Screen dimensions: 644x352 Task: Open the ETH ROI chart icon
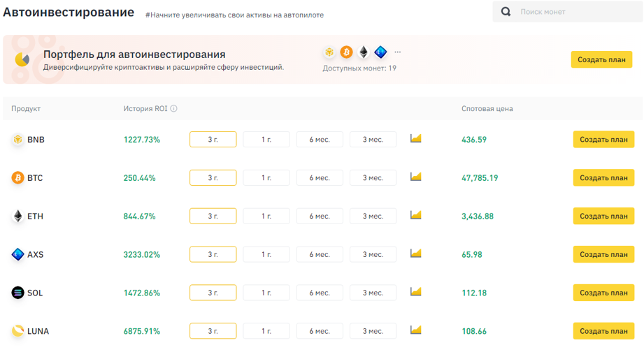pyautogui.click(x=415, y=215)
